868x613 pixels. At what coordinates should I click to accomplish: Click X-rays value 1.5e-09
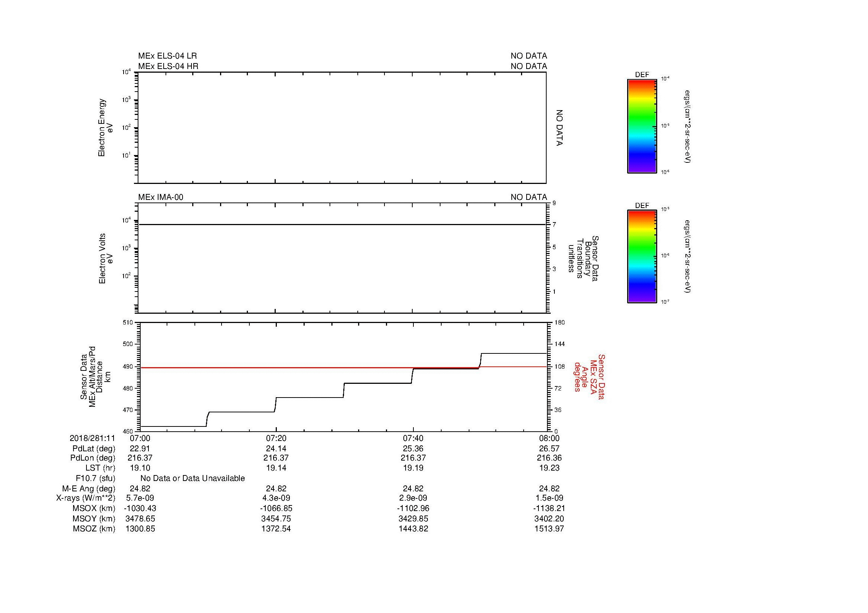[x=549, y=498]
